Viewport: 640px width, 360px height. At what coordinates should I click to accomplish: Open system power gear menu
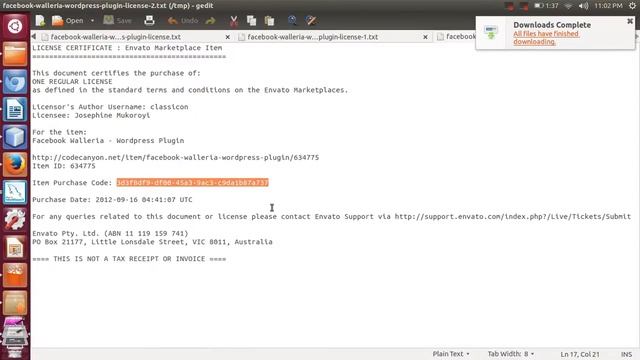[632, 6]
